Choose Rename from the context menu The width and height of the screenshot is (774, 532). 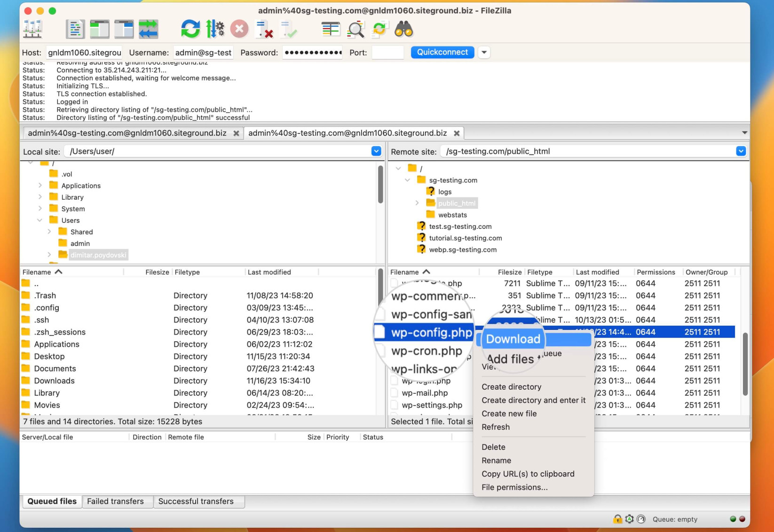tap(496, 461)
